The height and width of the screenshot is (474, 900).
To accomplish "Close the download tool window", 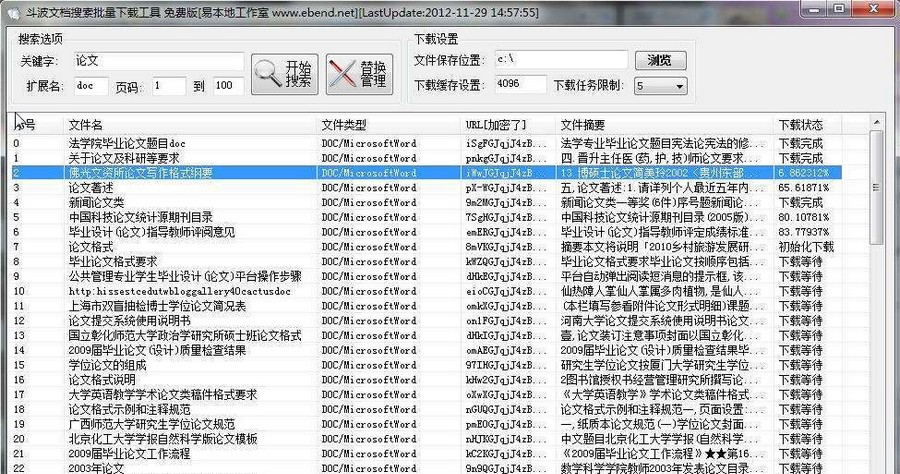I will coord(874,9).
